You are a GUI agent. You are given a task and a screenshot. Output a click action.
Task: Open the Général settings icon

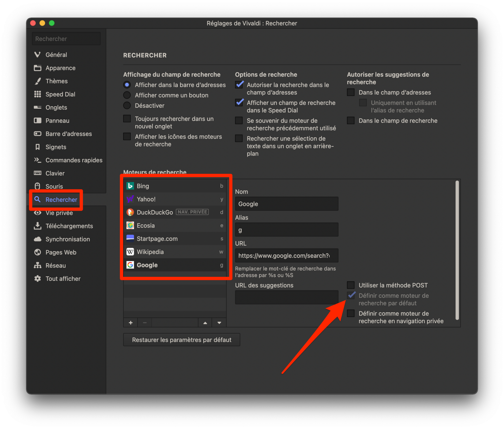(x=38, y=55)
